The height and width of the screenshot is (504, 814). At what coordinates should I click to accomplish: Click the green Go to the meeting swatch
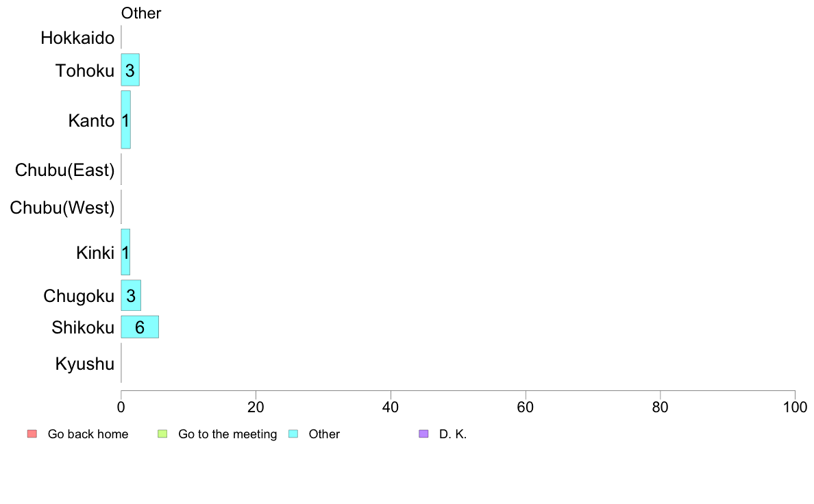point(162,434)
